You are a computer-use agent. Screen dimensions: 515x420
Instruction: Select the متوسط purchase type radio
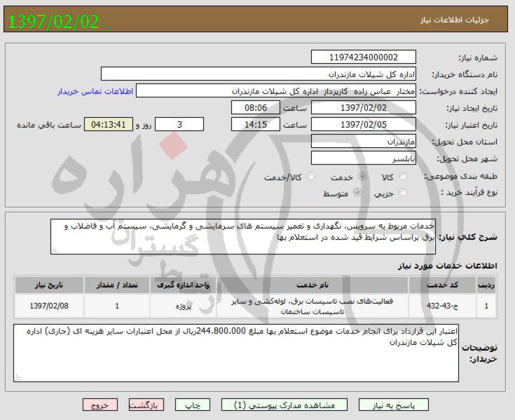357,193
